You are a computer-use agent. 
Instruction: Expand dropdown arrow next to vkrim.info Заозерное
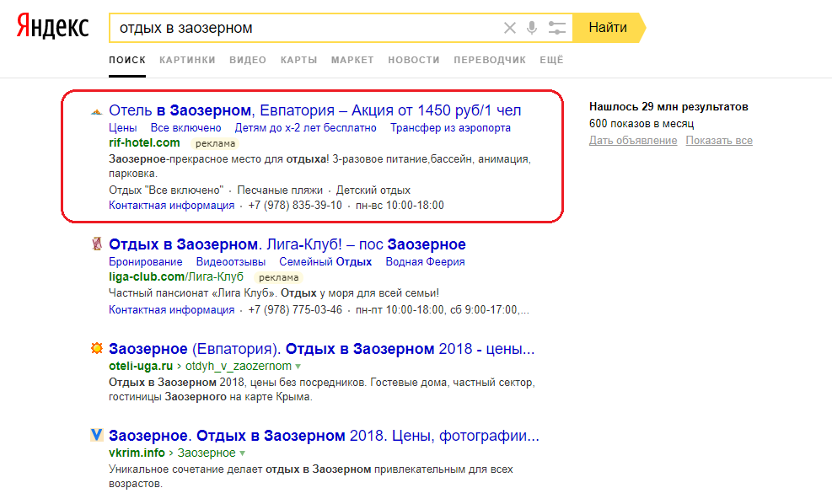click(x=242, y=453)
